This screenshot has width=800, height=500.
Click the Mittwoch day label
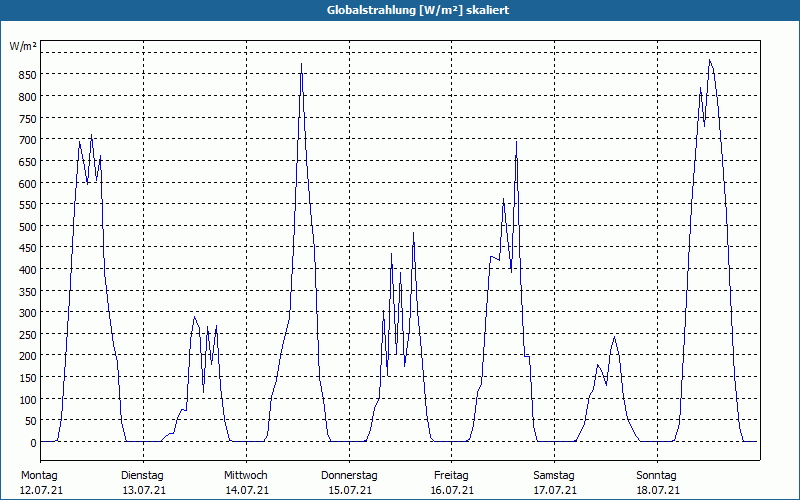246,476
